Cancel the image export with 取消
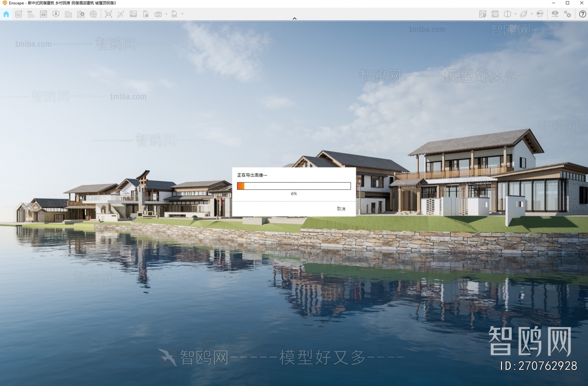588x386 pixels. (341, 208)
